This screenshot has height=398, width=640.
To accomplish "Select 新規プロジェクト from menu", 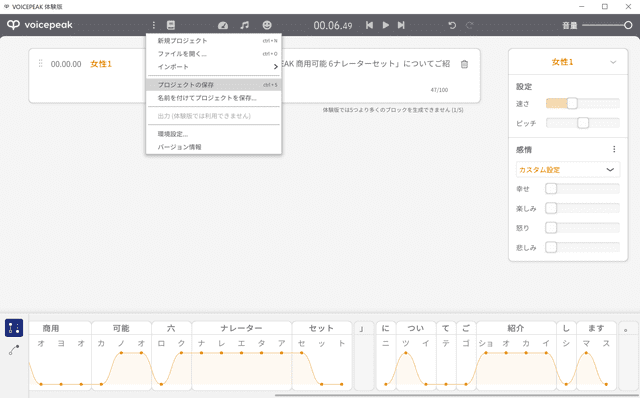I will (213, 41).
